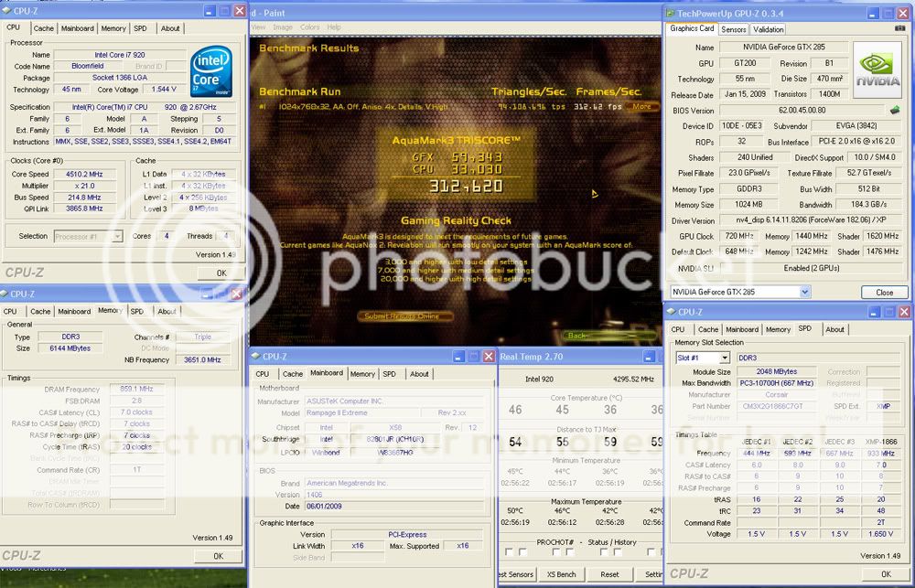915x588 pixels.
Task: Click the Real Temp 4295.52 MHz readout
Action: (x=633, y=380)
